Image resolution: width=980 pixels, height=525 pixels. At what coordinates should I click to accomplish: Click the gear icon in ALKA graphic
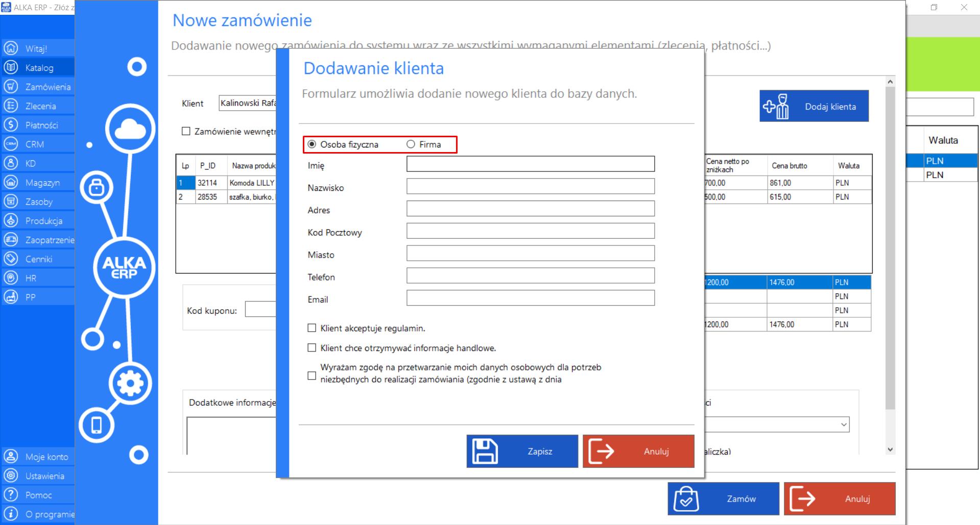coord(130,383)
